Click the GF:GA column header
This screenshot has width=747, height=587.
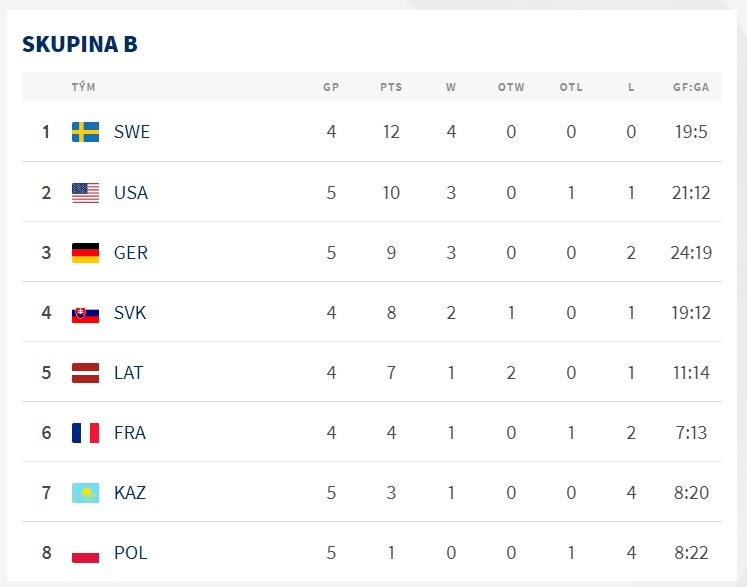(691, 87)
